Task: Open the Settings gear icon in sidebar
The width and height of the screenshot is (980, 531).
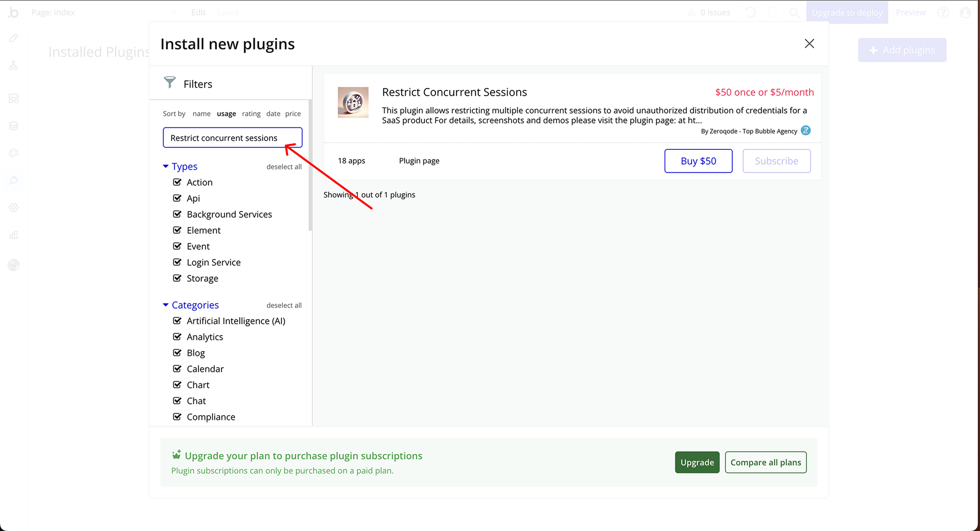Action: [13, 208]
